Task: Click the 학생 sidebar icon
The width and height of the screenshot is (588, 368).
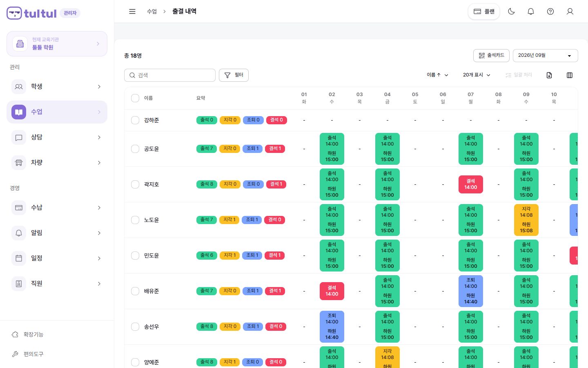Action: point(19,87)
